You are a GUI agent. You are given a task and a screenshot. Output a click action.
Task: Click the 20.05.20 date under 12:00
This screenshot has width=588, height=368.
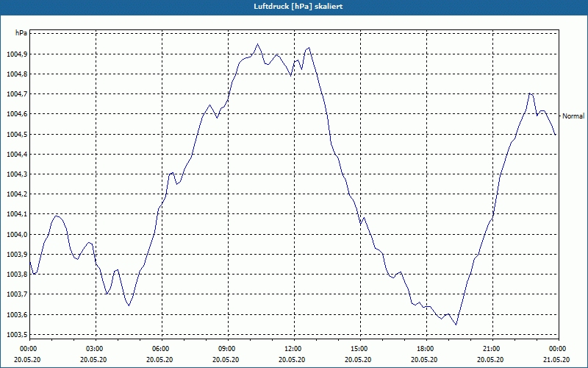coord(292,359)
